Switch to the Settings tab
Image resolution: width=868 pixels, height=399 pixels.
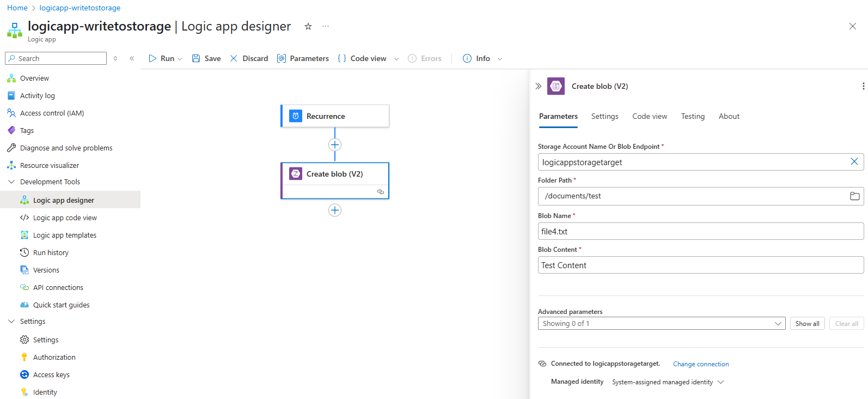604,116
